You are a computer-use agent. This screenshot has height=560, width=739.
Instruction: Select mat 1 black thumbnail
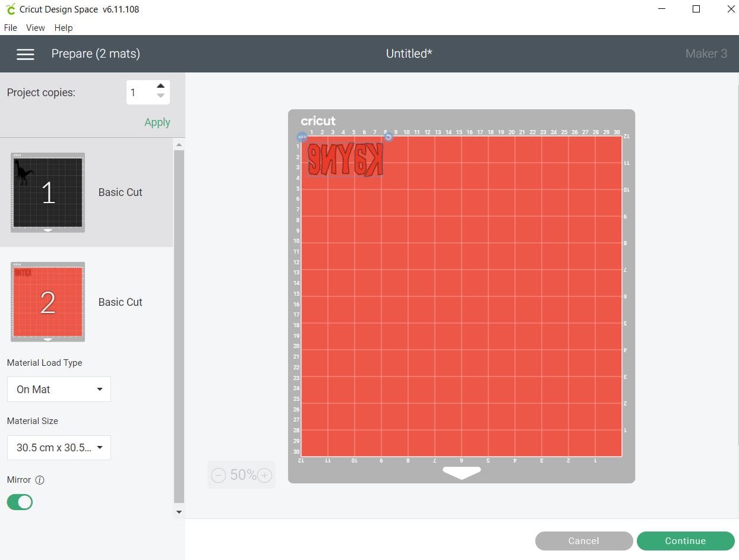point(48,192)
